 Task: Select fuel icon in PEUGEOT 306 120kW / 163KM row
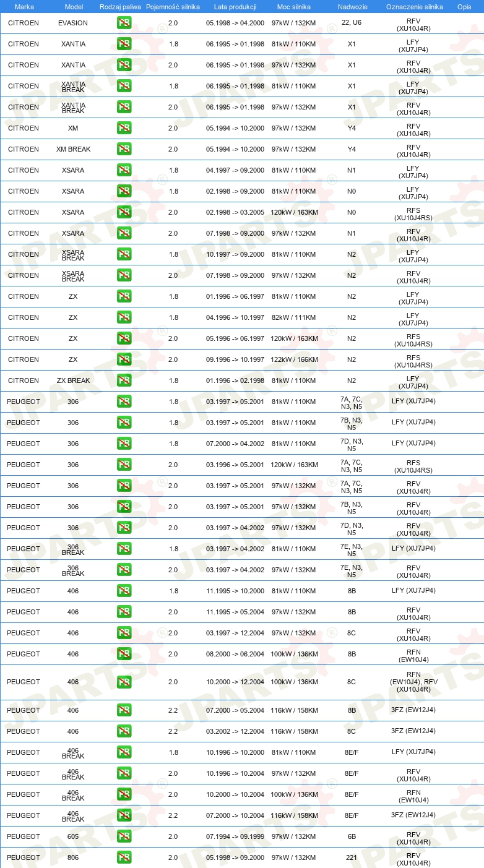point(124,465)
